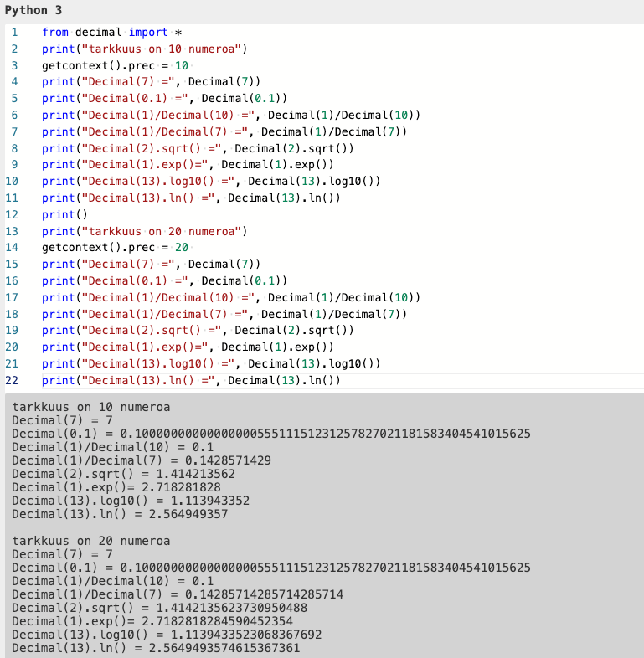644x658 pixels.
Task: Click first 'tarkkuus on 10 numeroa' output line
Action: tap(90, 407)
